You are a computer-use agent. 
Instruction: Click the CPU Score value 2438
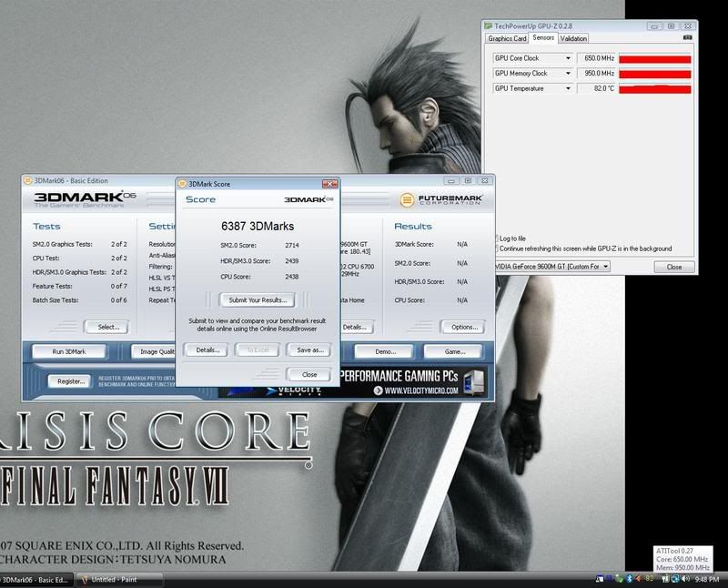[292, 277]
